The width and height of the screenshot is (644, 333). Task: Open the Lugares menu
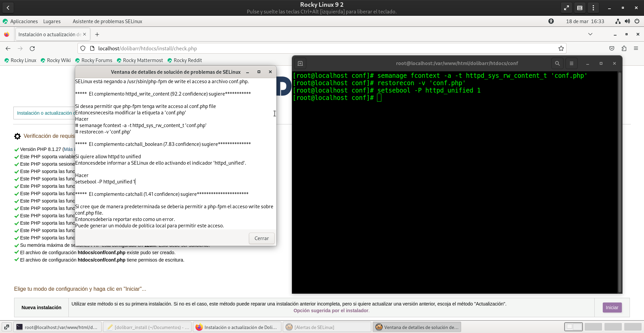pos(52,21)
